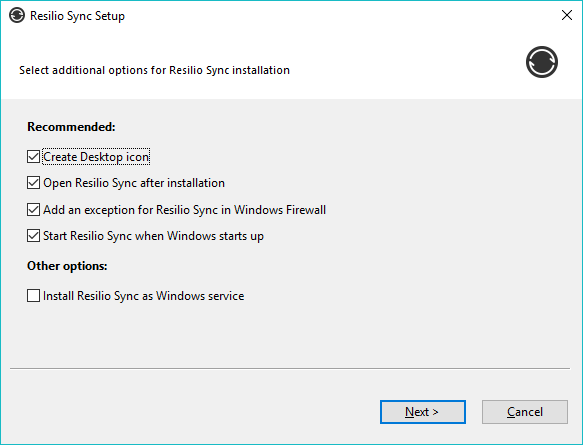Screen dimensions: 583x445
Task: Uncheck Start Resilio Sync when Windows starts
Action: point(33,236)
